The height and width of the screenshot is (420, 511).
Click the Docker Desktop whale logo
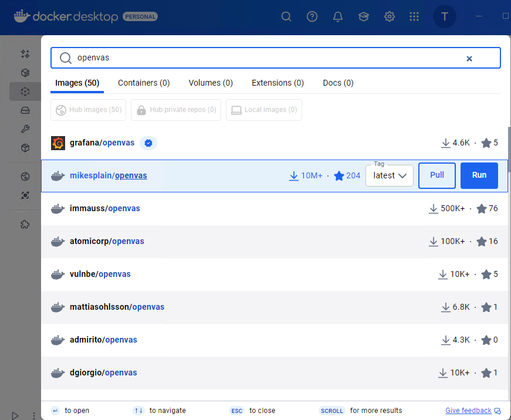pyautogui.click(x=22, y=16)
